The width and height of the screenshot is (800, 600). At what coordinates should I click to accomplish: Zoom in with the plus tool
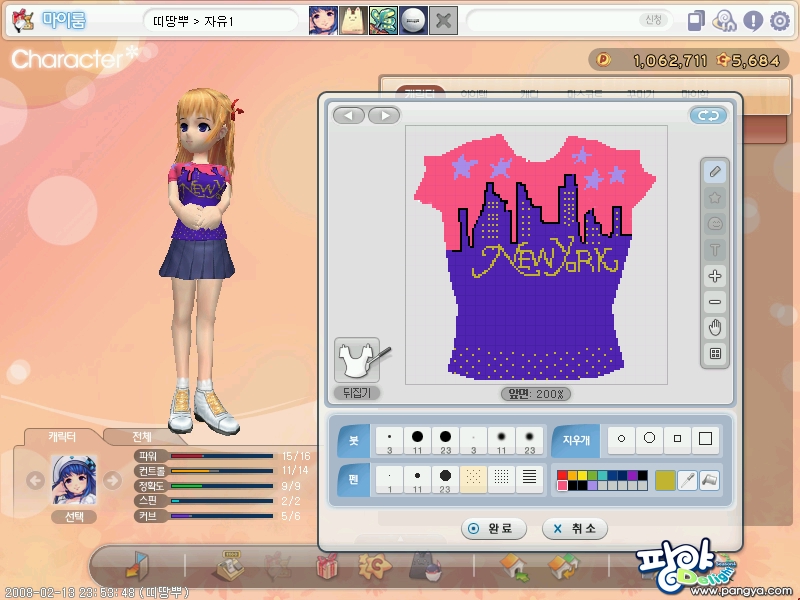(715, 276)
